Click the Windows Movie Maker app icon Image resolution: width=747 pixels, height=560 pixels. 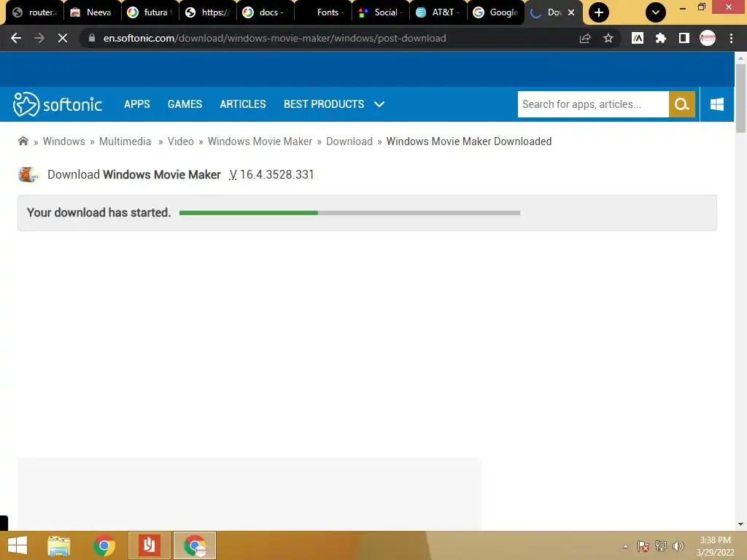tap(28, 175)
